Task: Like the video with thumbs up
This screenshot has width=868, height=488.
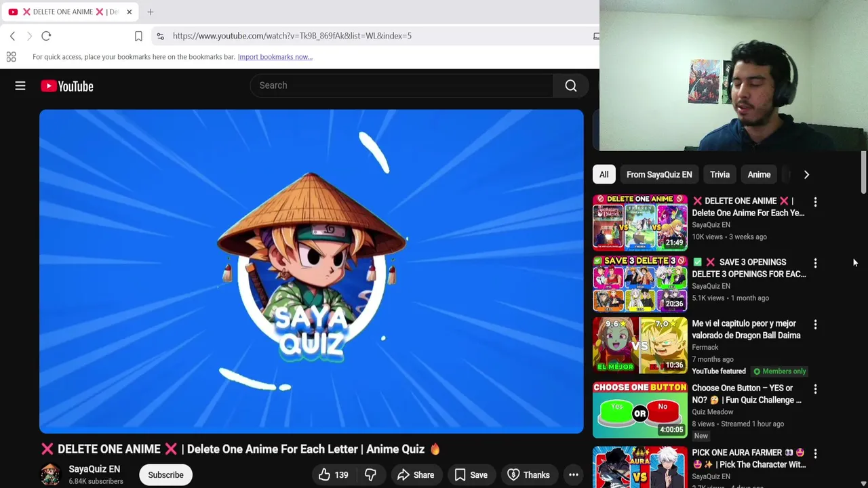Action: [x=333, y=475]
